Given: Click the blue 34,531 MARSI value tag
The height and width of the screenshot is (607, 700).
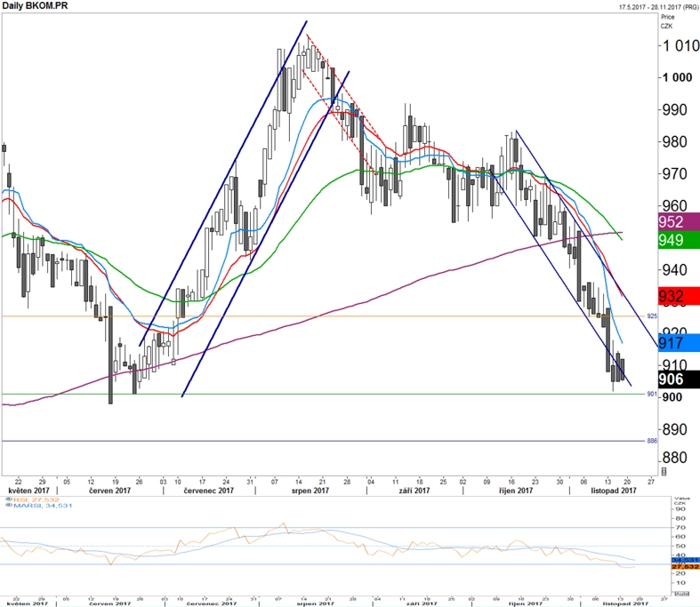Looking at the screenshot, I should pos(685,560).
